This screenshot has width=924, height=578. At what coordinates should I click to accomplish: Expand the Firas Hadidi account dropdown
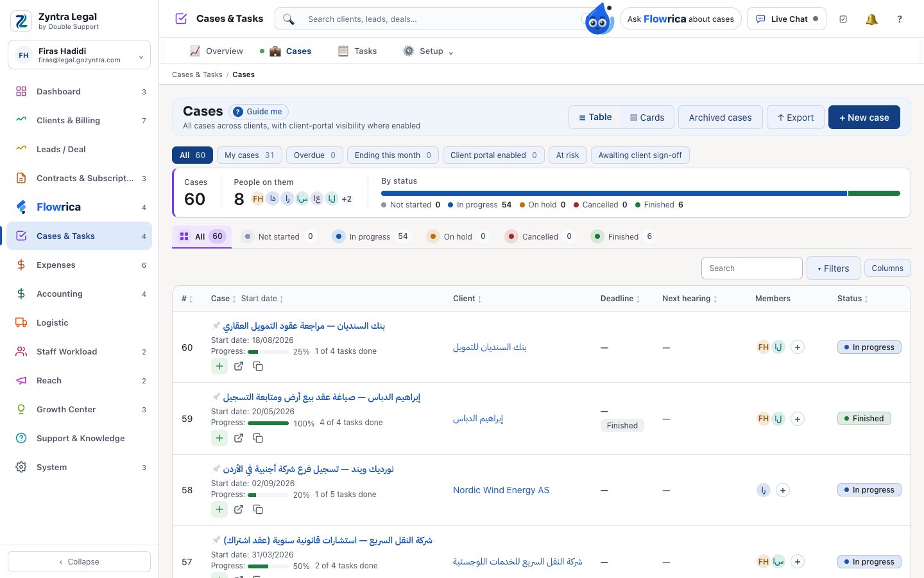click(79, 55)
